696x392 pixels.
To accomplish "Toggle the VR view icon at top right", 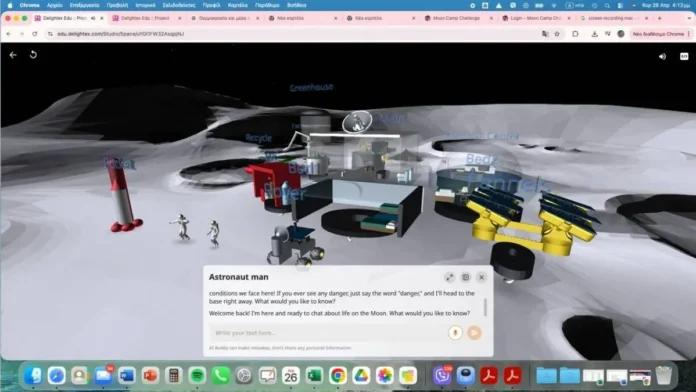I will click(684, 56).
